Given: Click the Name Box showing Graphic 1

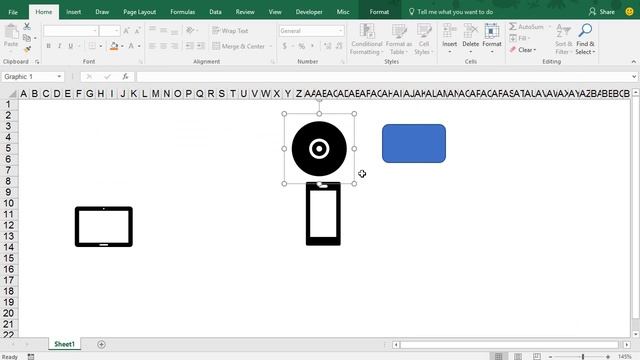Looking at the screenshot, I should tap(29, 77).
